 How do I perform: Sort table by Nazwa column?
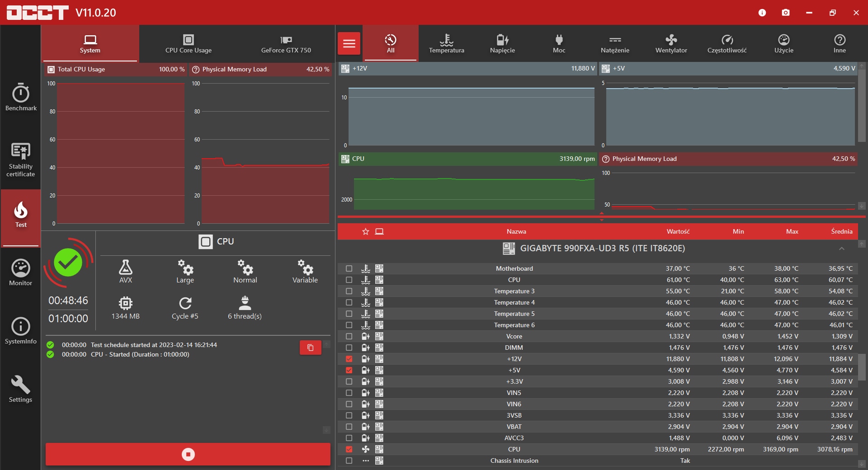point(516,231)
